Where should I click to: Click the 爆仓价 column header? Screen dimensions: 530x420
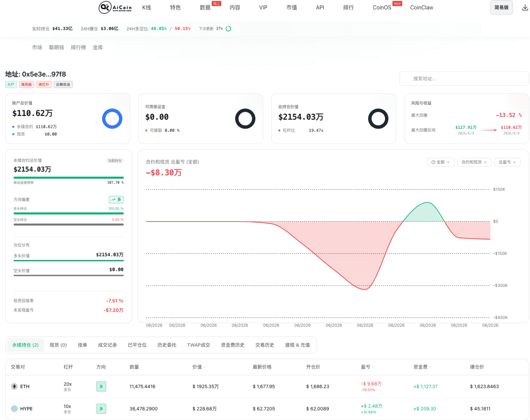[477, 367]
